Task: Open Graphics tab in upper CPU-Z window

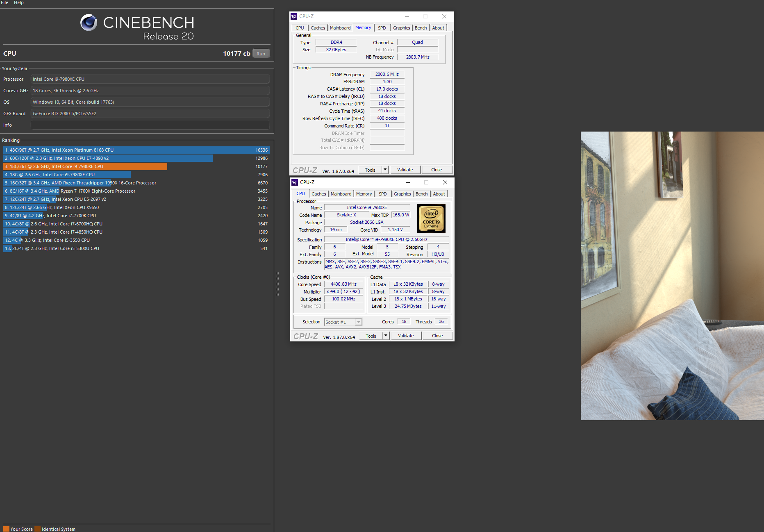Action: click(x=401, y=28)
